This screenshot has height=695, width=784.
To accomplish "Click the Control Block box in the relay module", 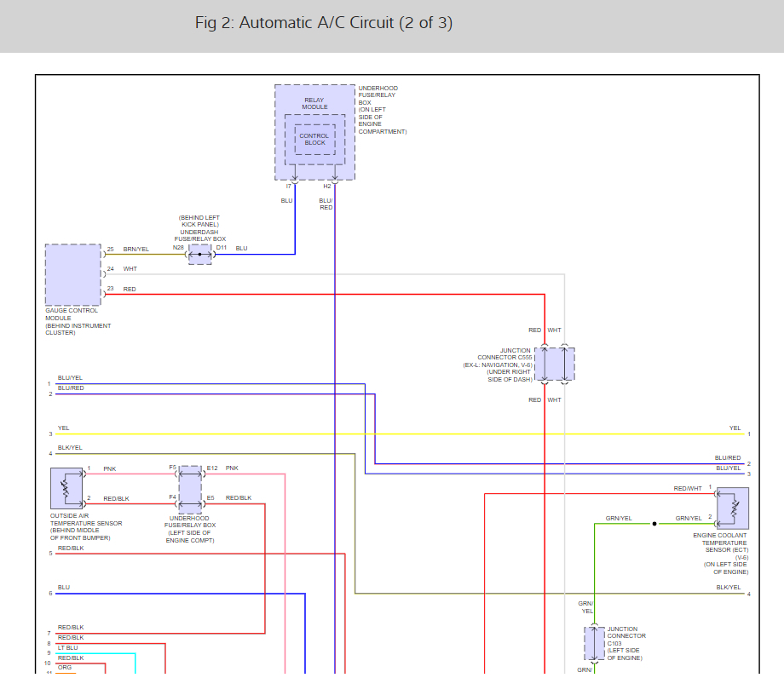I will (314, 140).
